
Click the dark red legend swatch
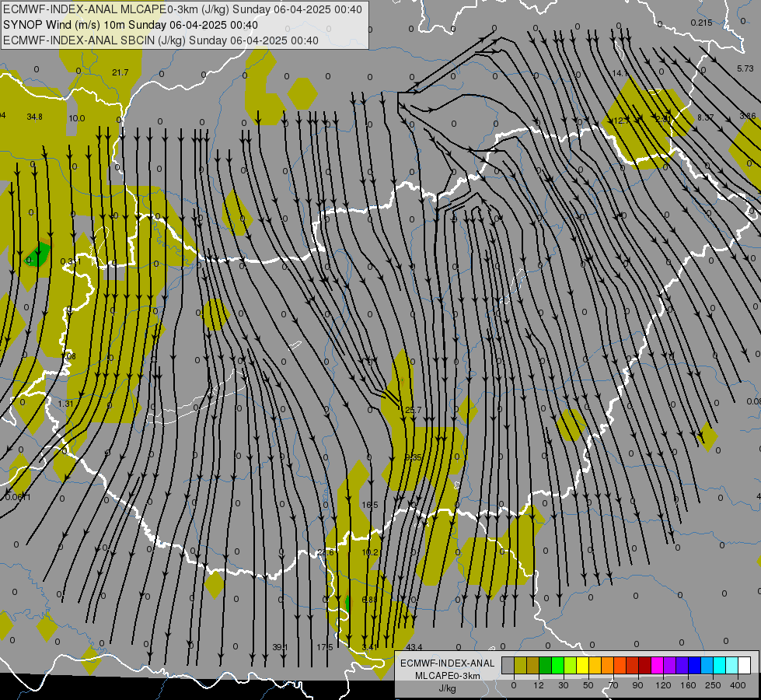(644, 666)
